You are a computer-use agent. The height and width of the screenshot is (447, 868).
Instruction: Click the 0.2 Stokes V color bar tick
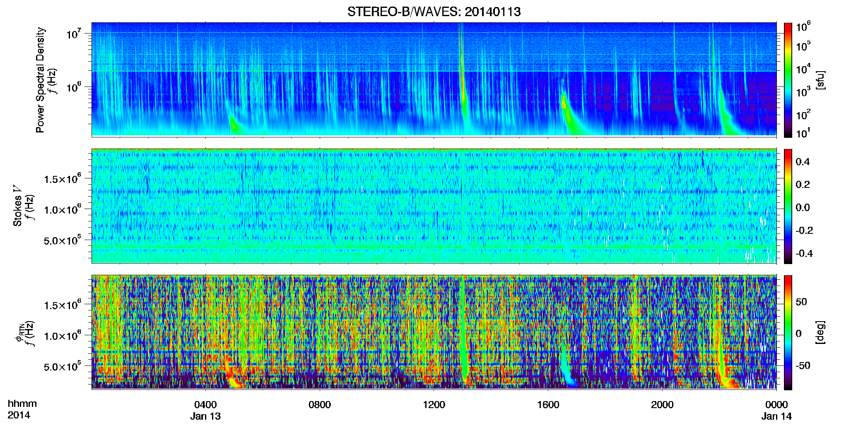point(803,185)
